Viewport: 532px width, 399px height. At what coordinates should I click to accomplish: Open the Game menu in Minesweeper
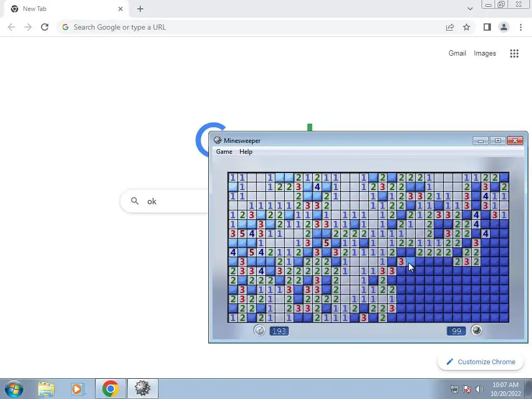click(x=224, y=152)
